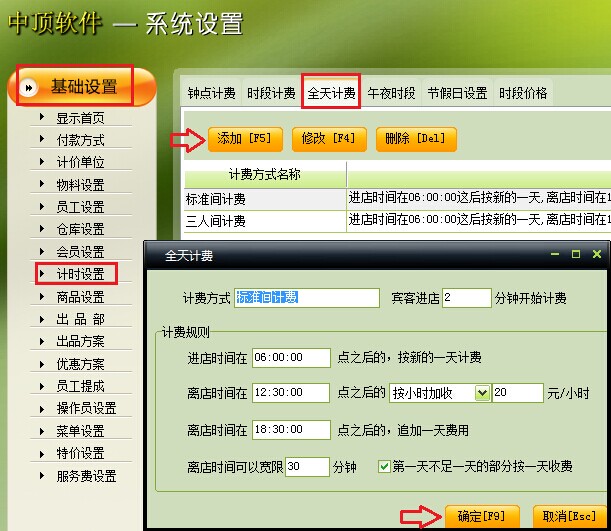Click the 计费方式名称 column header
This screenshot has width=611, height=531.
point(265,174)
